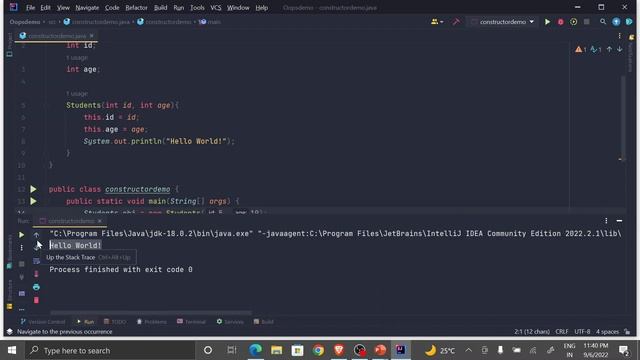The height and width of the screenshot is (360, 640).
Task: Toggle the read-only lock icon in status bar
Action: (627, 331)
